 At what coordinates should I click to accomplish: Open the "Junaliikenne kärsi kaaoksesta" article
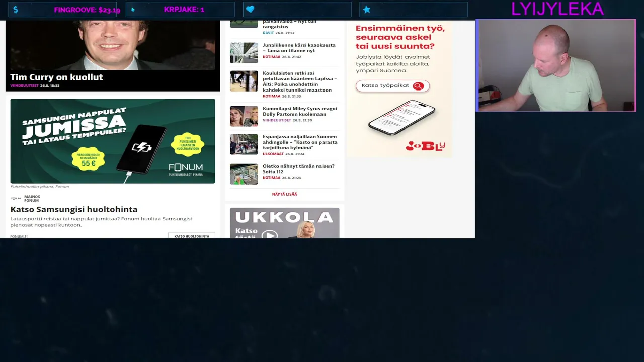click(x=299, y=48)
